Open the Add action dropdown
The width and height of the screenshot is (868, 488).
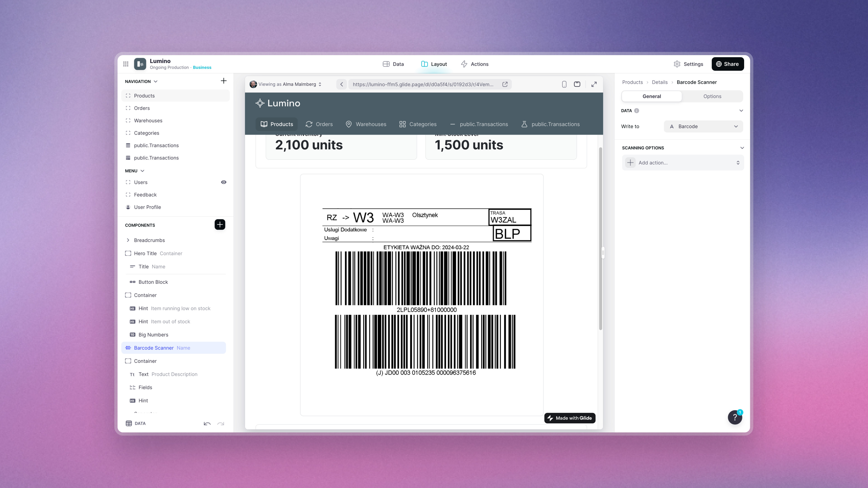[x=683, y=163]
